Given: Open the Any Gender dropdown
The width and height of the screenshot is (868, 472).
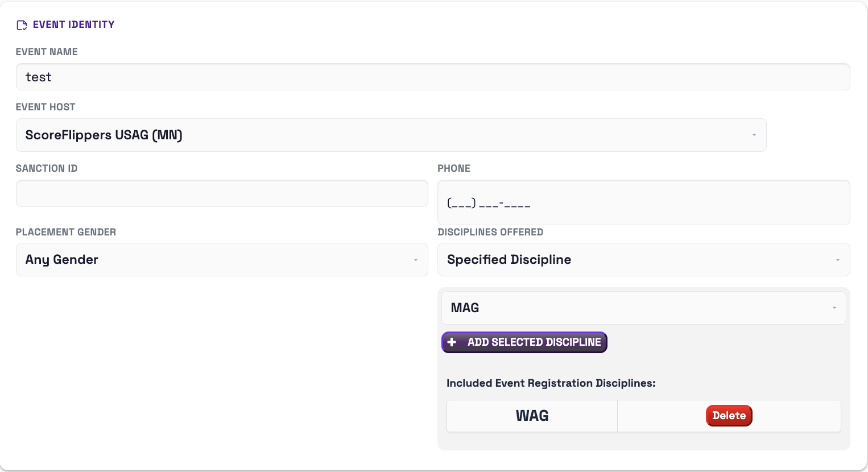Looking at the screenshot, I should [x=222, y=260].
